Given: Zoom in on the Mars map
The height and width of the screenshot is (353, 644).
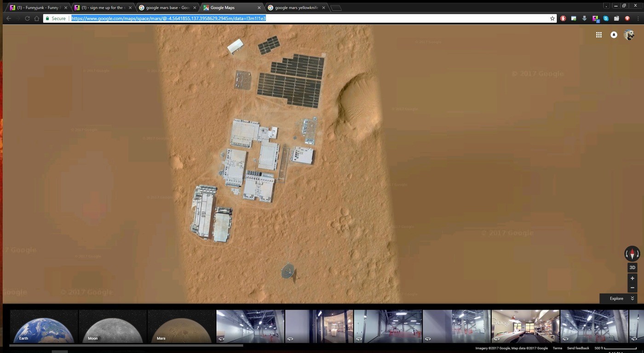Looking at the screenshot, I should pyautogui.click(x=632, y=278).
